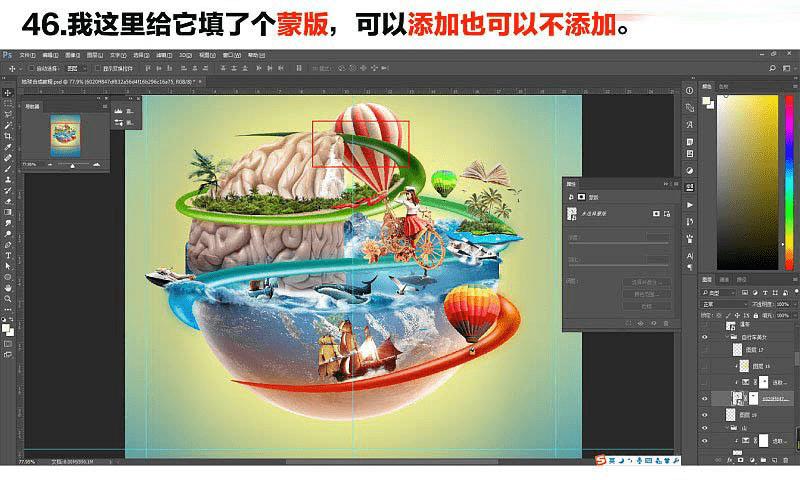Open the 图像 menu
This screenshot has height=480, width=800.
click(x=72, y=55)
